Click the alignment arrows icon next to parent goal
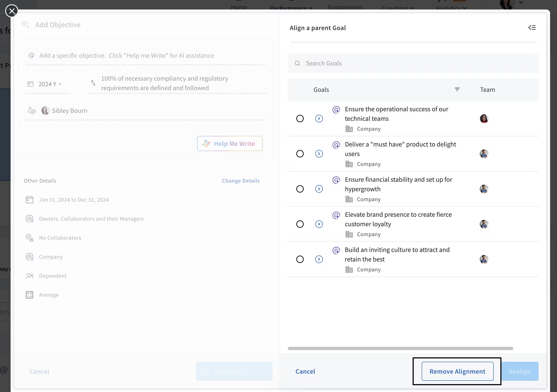Image resolution: width=557 pixels, height=392 pixels. coord(93,83)
